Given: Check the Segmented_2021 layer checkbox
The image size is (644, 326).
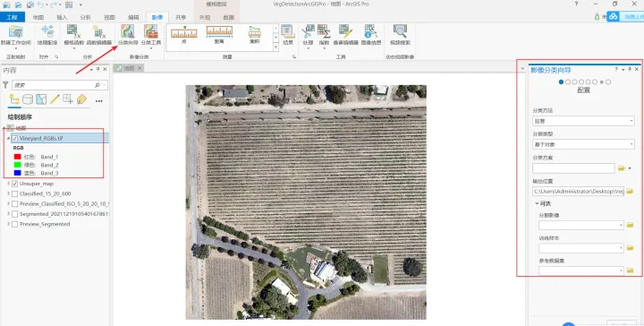Looking at the screenshot, I should 15,214.
